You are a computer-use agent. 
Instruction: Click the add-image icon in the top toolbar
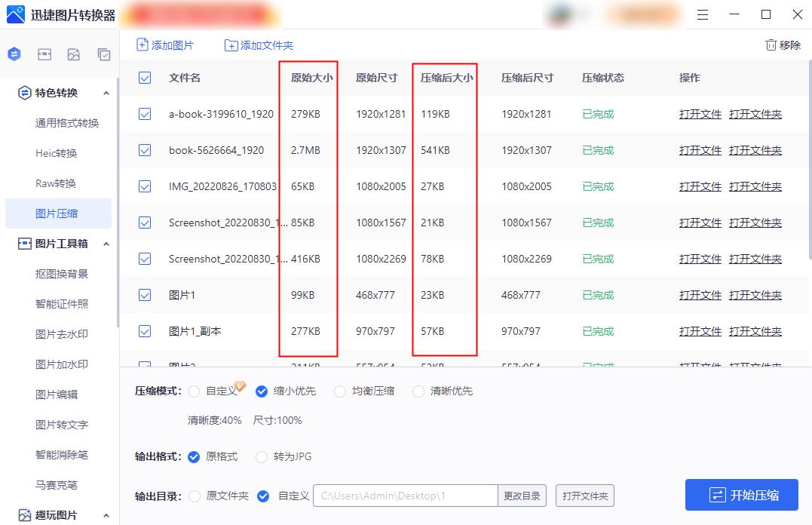pyautogui.click(x=72, y=54)
